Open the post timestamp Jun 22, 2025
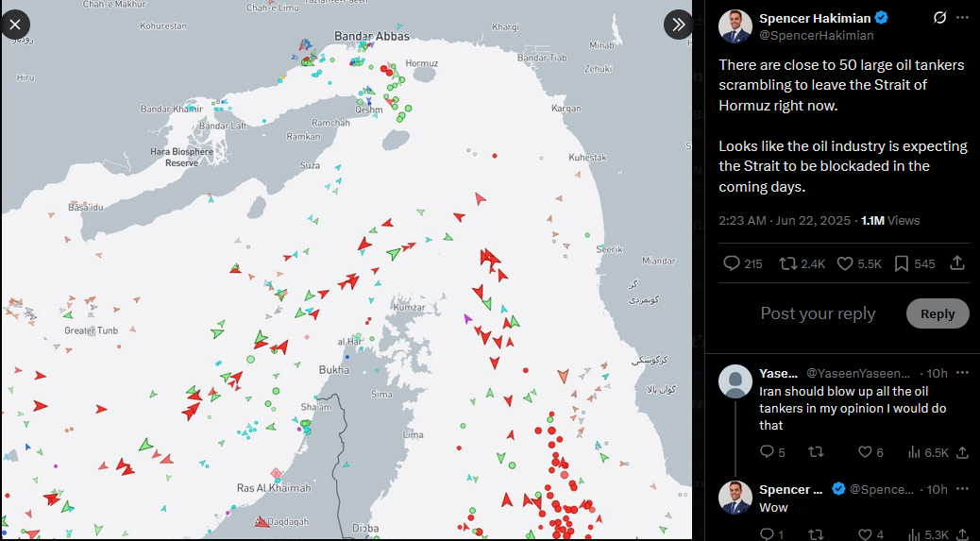 tap(785, 221)
